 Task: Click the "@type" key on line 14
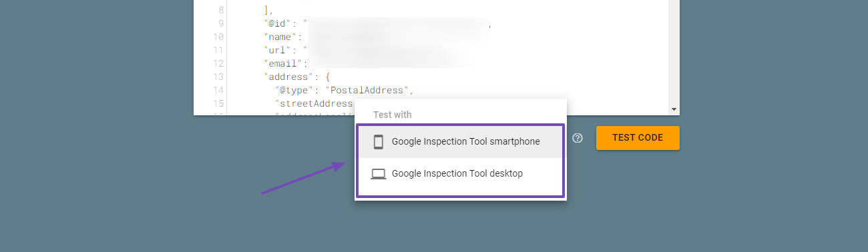point(294,90)
